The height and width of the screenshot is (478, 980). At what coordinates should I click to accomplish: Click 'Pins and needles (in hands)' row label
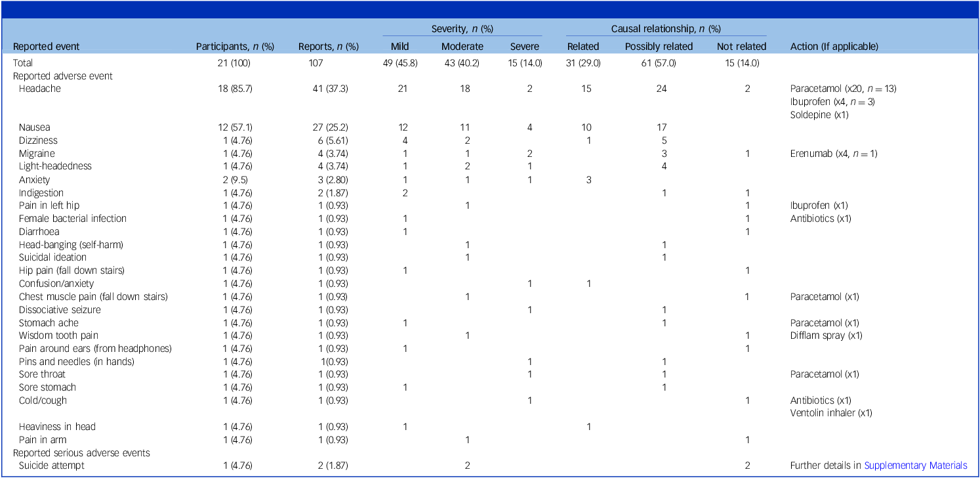coord(77,362)
